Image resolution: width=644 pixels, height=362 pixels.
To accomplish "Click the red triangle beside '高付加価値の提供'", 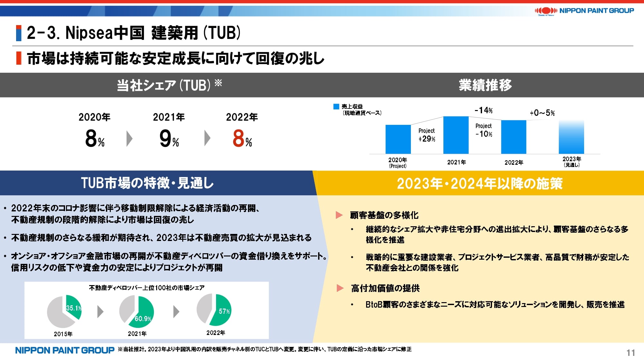I will pos(340,288).
